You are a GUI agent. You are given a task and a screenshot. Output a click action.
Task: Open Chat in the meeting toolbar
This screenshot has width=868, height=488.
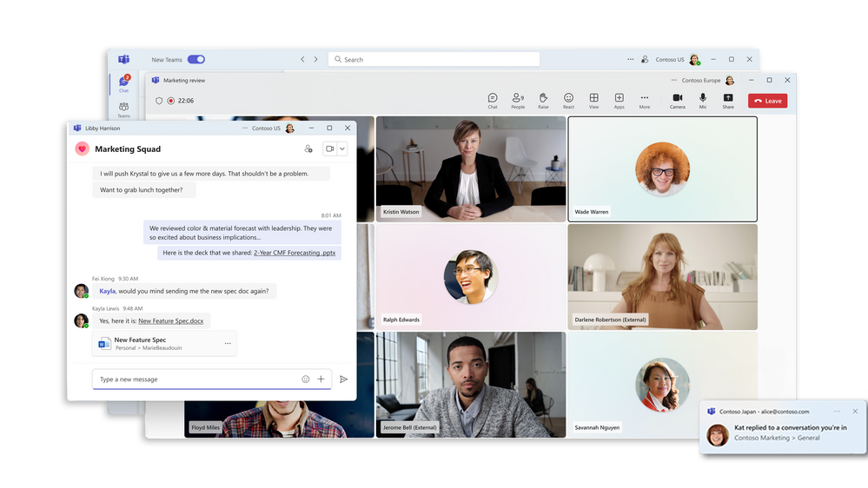(x=493, y=99)
